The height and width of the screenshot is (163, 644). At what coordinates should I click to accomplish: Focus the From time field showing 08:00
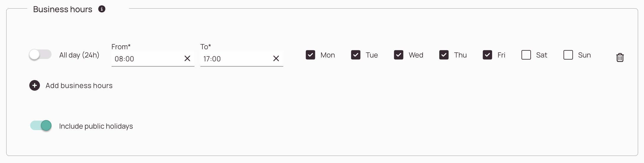pyautogui.click(x=147, y=59)
